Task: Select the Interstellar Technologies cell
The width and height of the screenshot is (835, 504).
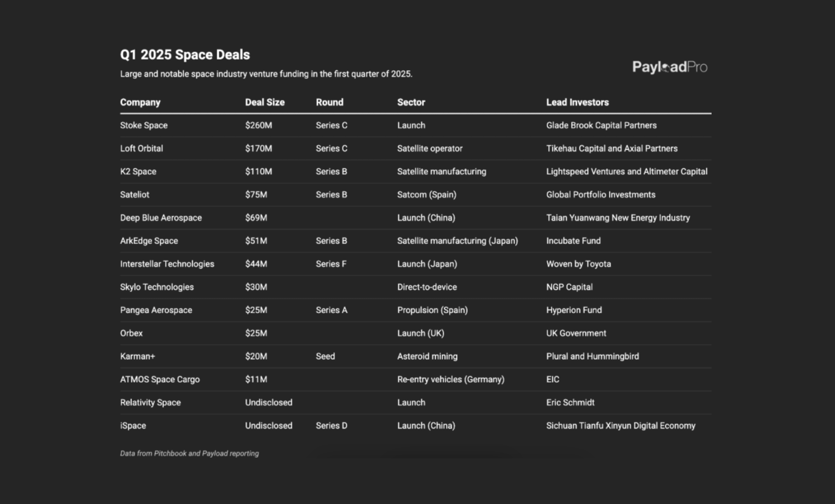Action: 167,264
